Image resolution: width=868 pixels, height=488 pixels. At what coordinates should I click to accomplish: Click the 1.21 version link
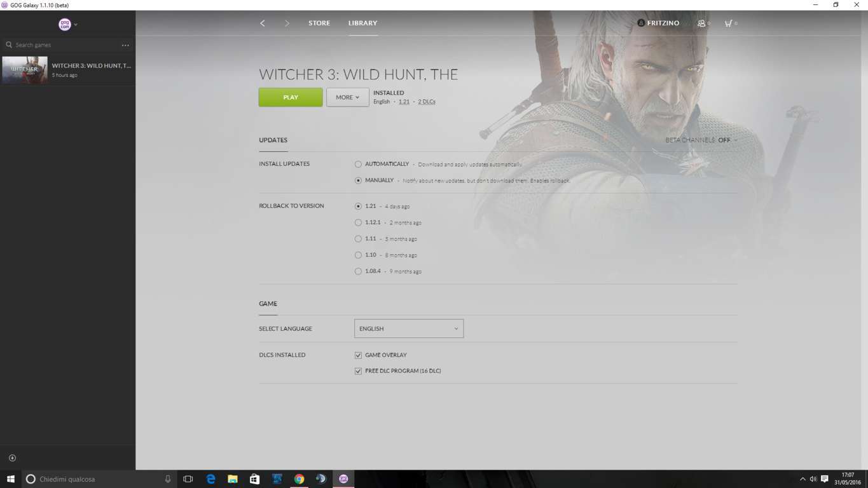point(404,102)
